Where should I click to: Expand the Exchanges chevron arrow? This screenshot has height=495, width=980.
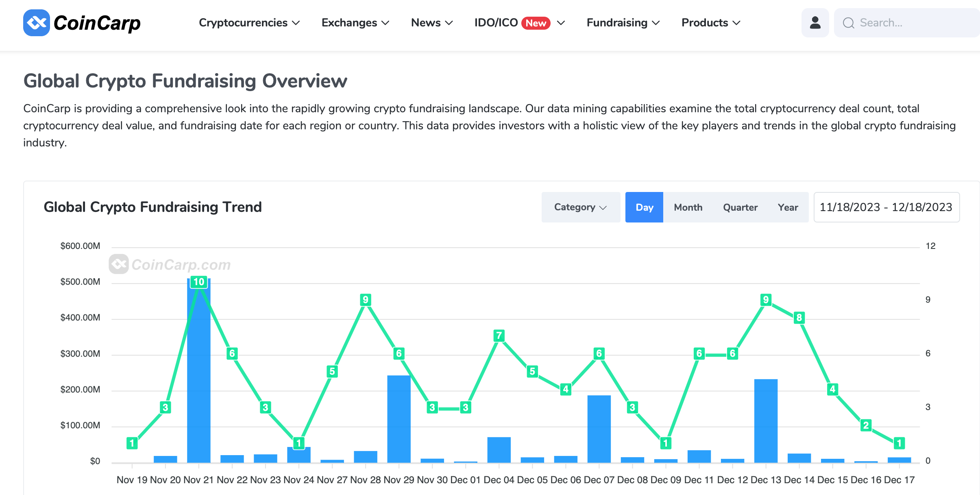click(x=385, y=23)
